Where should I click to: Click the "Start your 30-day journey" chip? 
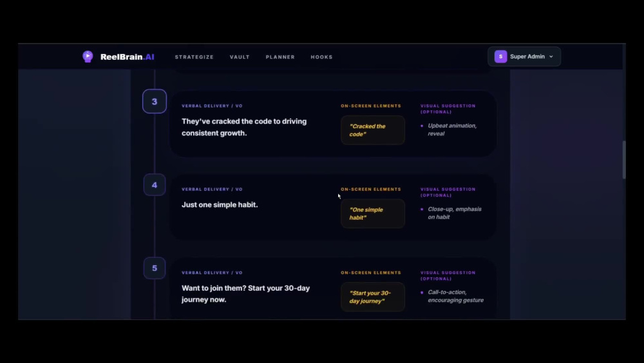(x=372, y=297)
